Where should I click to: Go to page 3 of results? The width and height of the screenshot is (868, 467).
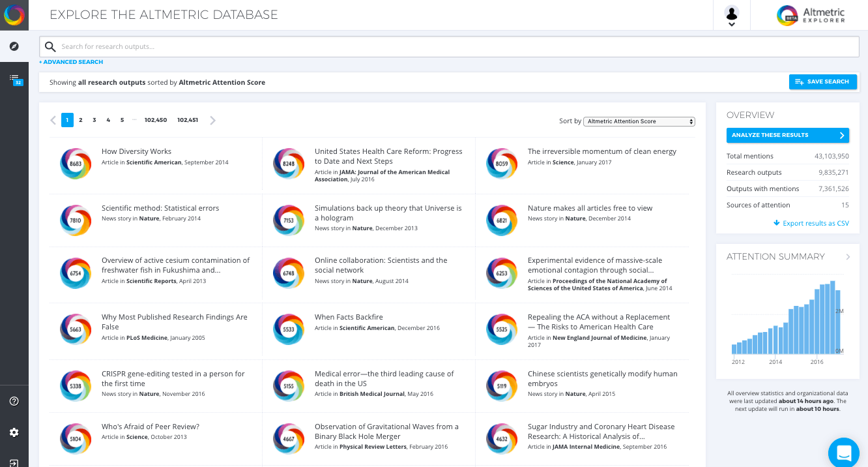tap(94, 120)
